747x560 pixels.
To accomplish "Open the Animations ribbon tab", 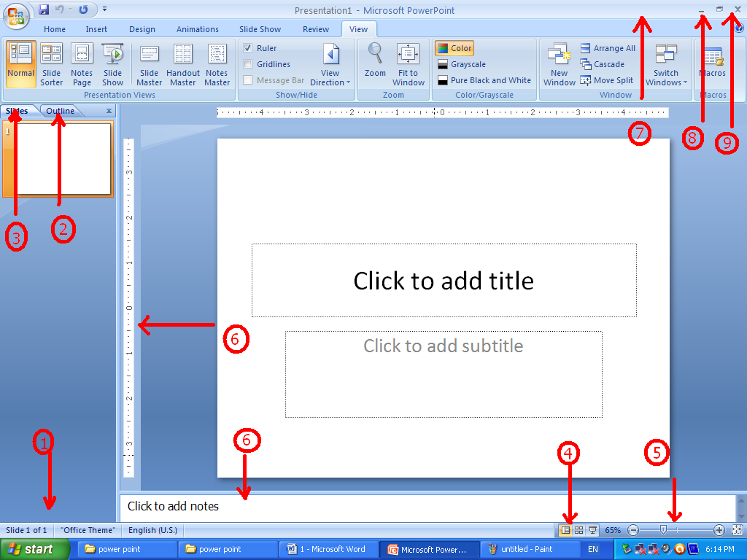I will tap(197, 29).
